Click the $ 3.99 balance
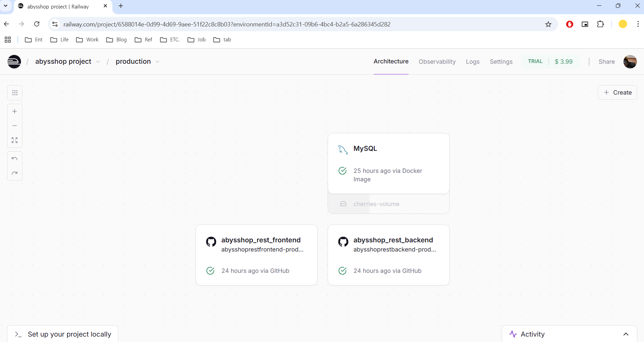Screen dimensions: 644x342 [563, 62]
